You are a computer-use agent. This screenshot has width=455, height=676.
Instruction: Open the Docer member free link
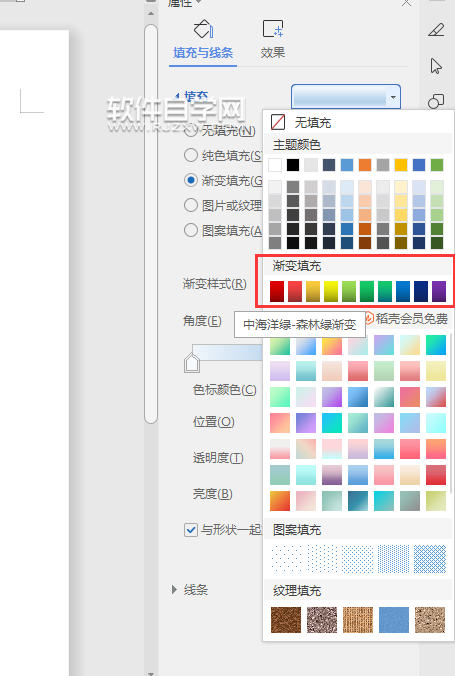406,319
